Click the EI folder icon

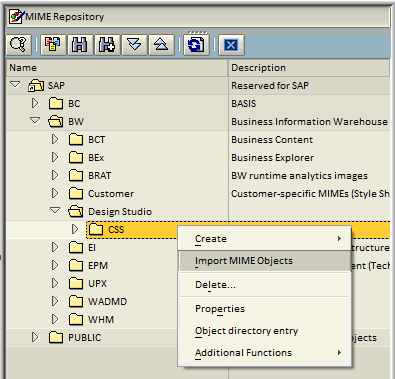tap(76, 248)
